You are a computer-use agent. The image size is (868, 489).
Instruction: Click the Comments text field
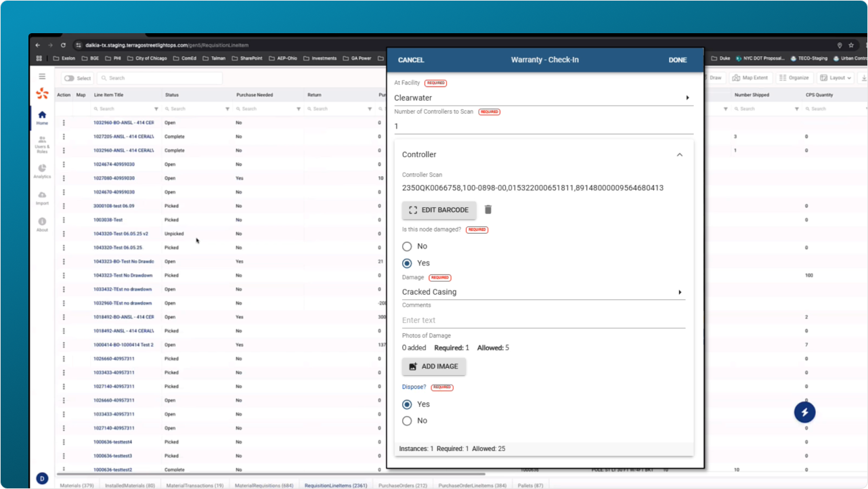(543, 320)
